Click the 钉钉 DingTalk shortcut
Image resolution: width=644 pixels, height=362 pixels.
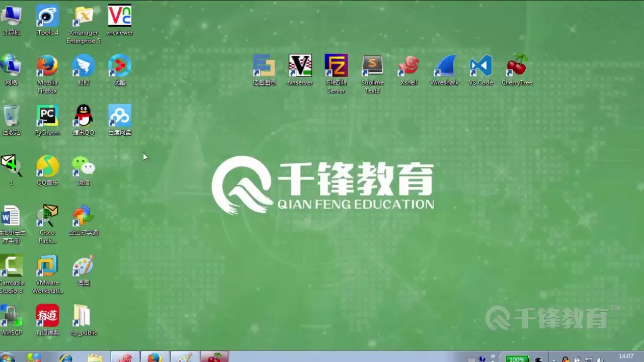(84, 70)
